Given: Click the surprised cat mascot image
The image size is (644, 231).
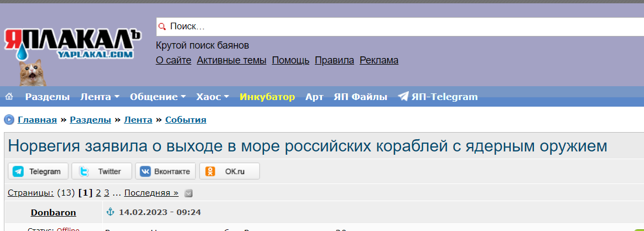Looking at the screenshot, I should 33,72.
